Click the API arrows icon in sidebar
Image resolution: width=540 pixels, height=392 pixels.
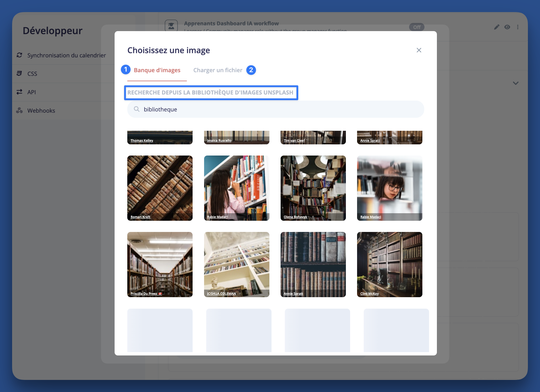[x=19, y=92]
